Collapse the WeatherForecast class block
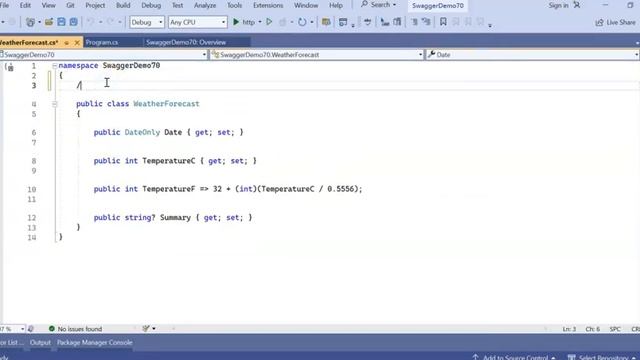 click(x=54, y=104)
